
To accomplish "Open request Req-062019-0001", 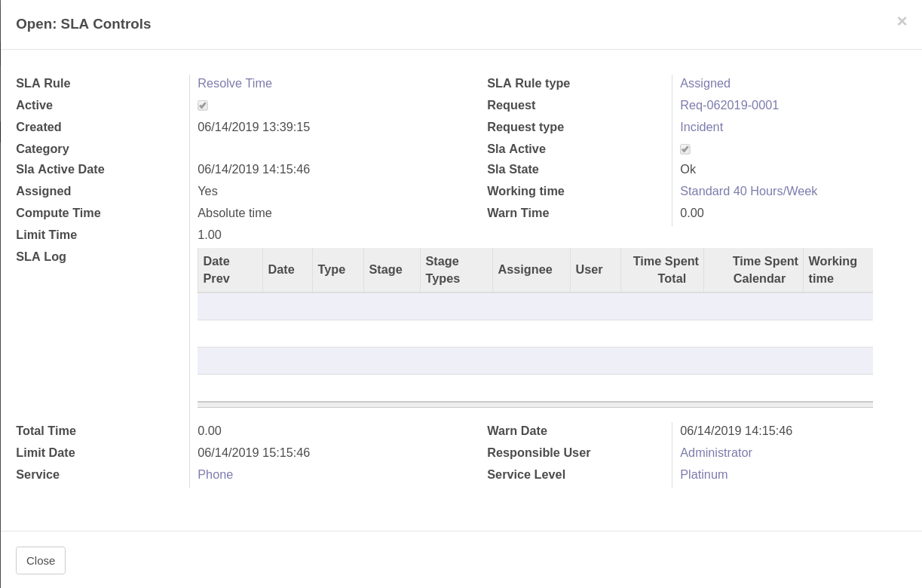I will click(729, 106).
